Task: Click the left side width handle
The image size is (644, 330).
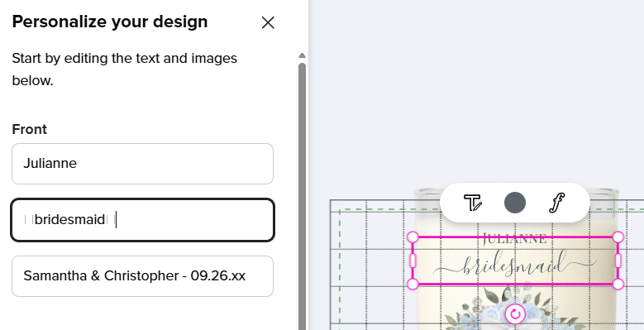Action: [413, 261]
